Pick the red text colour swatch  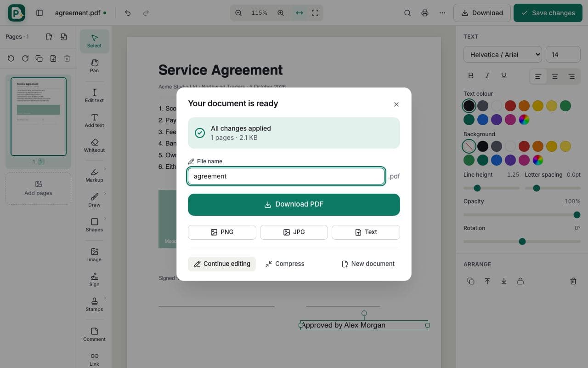(x=510, y=106)
